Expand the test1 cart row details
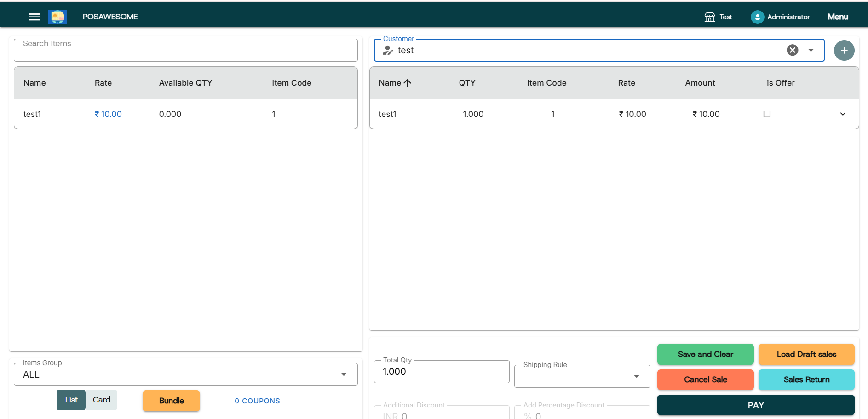The width and height of the screenshot is (868, 419). coord(843,114)
